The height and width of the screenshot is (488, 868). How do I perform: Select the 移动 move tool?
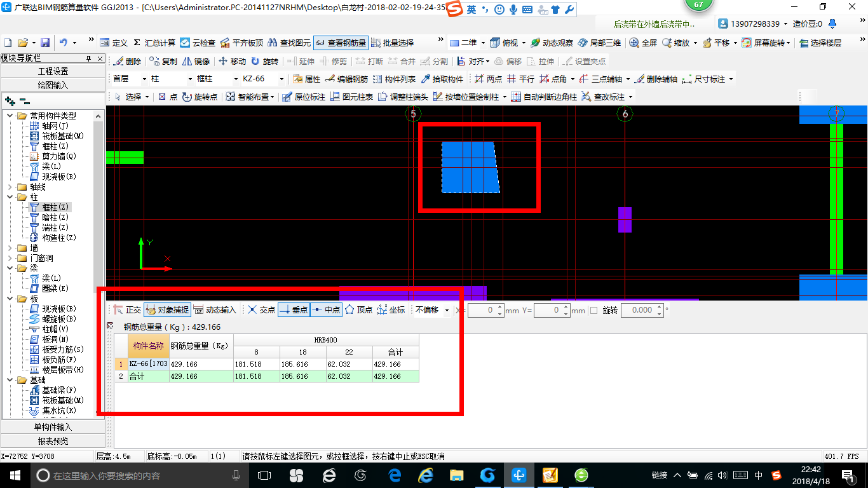232,62
